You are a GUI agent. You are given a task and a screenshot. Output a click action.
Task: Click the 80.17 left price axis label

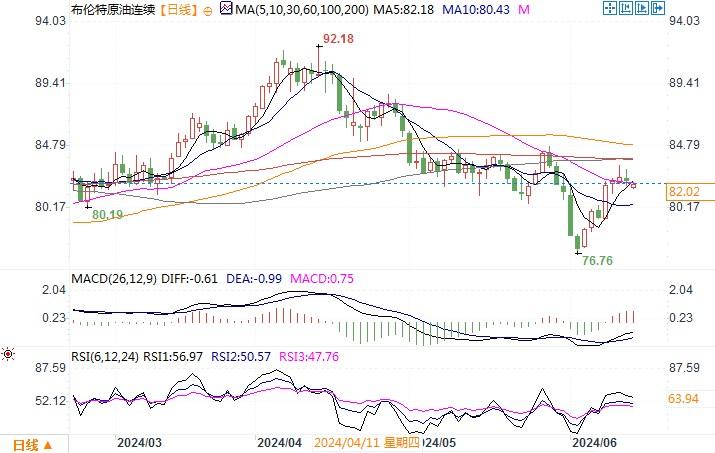coord(51,207)
